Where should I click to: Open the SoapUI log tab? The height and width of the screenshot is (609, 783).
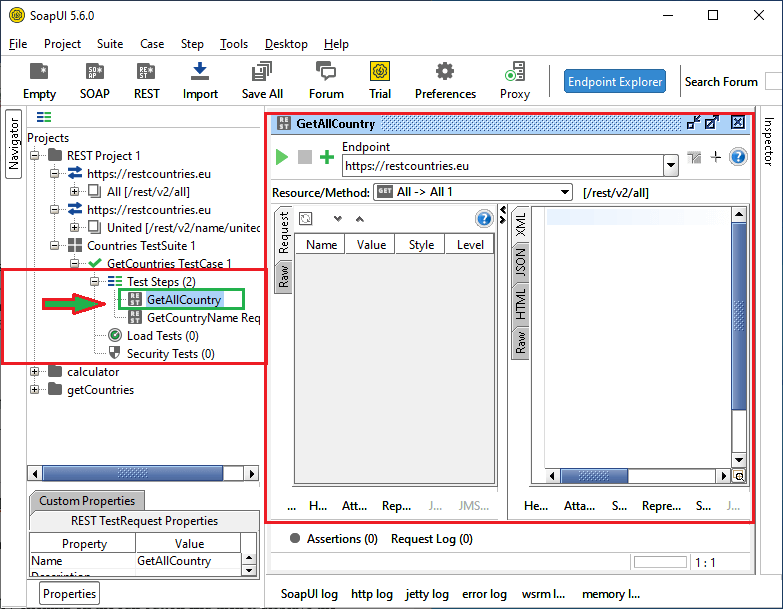click(x=309, y=594)
